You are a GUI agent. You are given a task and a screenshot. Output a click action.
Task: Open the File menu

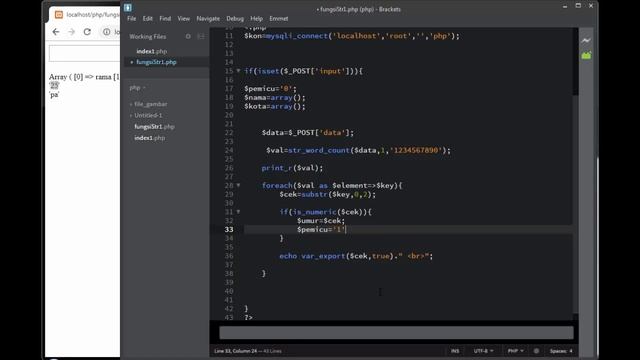[x=131, y=19]
